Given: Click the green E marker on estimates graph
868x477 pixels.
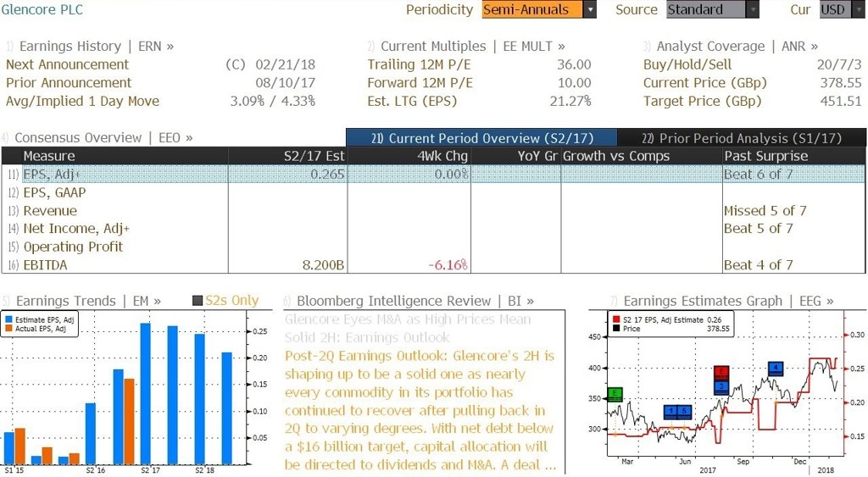Looking at the screenshot, I should pos(615,394).
